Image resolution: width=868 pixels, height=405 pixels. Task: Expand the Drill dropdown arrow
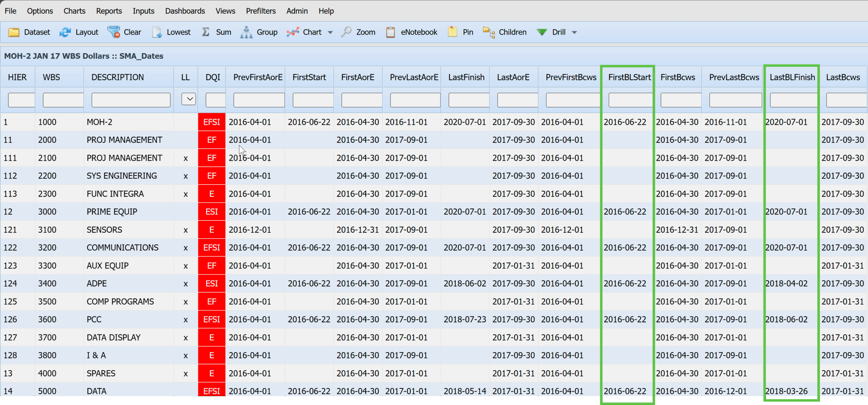574,33
